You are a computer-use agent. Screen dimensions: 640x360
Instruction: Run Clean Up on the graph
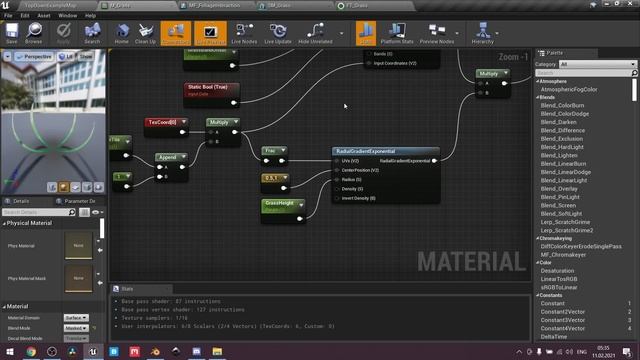click(145, 33)
